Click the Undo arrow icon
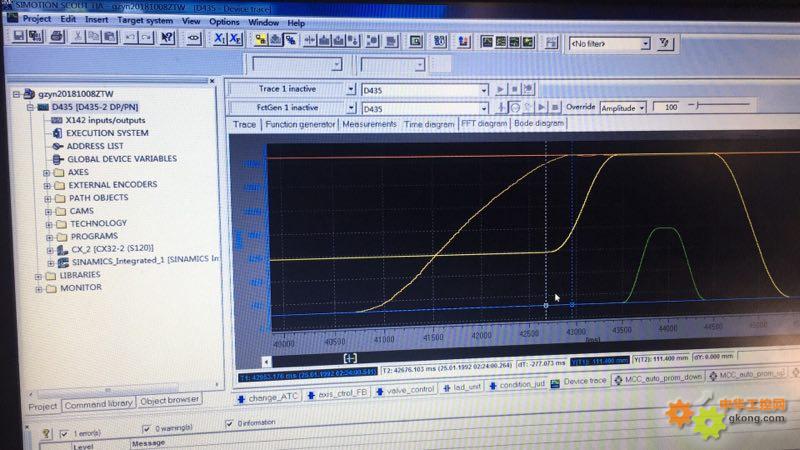 131,37
